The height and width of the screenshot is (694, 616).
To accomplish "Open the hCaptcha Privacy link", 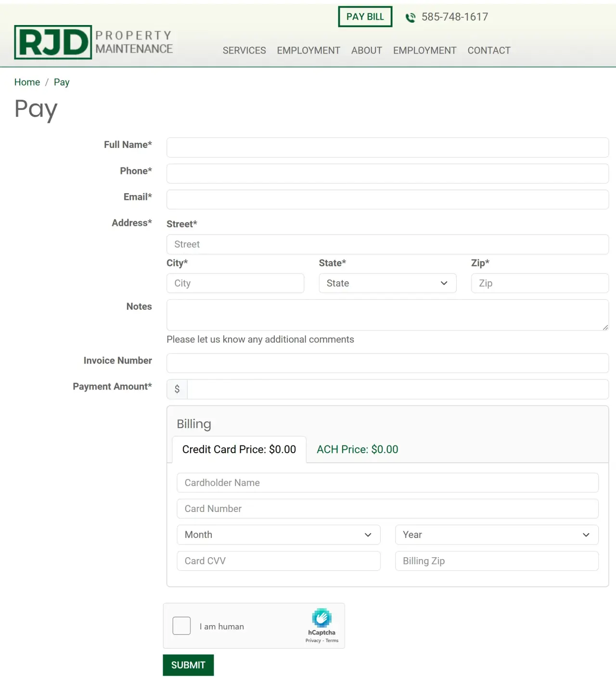I will pos(313,641).
